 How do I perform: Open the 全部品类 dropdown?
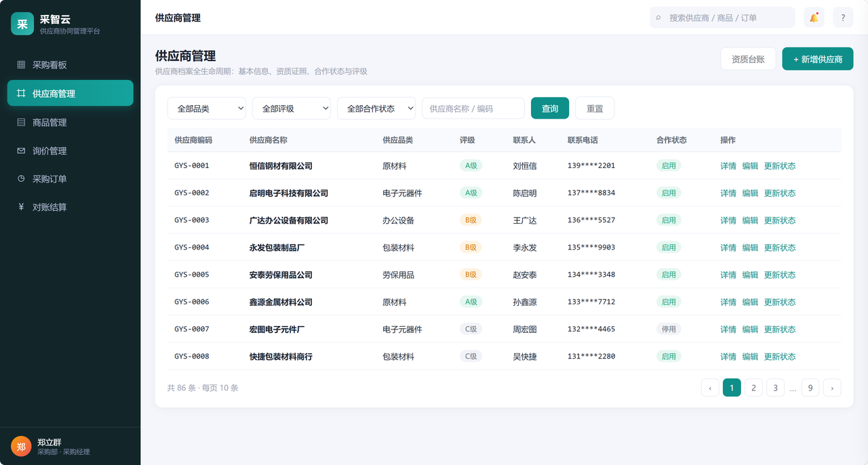207,108
